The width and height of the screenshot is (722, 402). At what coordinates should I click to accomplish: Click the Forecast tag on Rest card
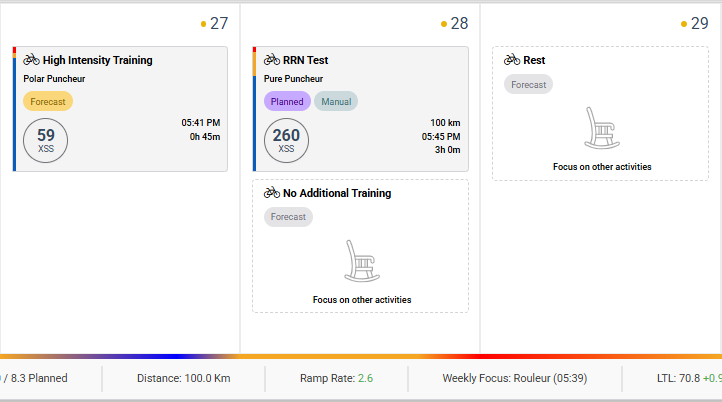pos(528,84)
